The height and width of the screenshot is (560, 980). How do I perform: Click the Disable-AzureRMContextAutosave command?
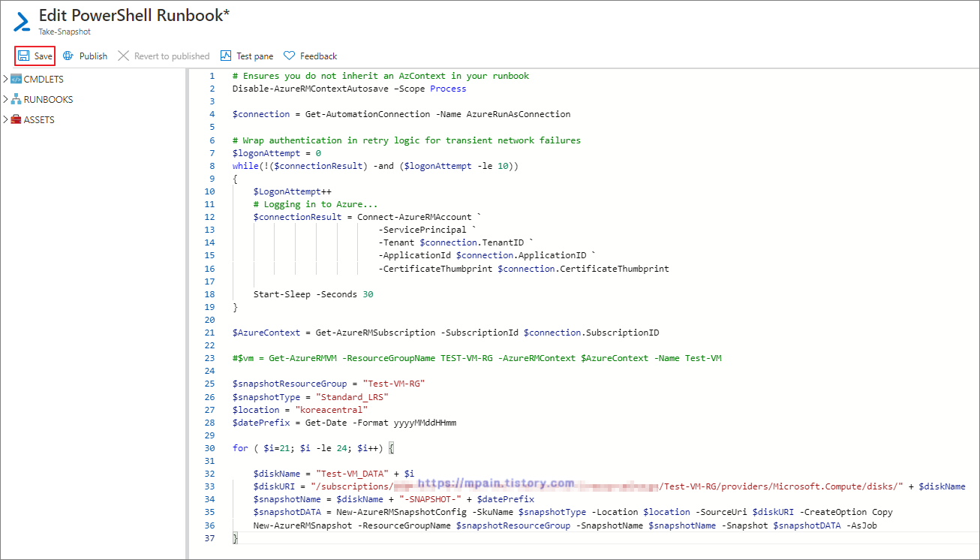(310, 89)
